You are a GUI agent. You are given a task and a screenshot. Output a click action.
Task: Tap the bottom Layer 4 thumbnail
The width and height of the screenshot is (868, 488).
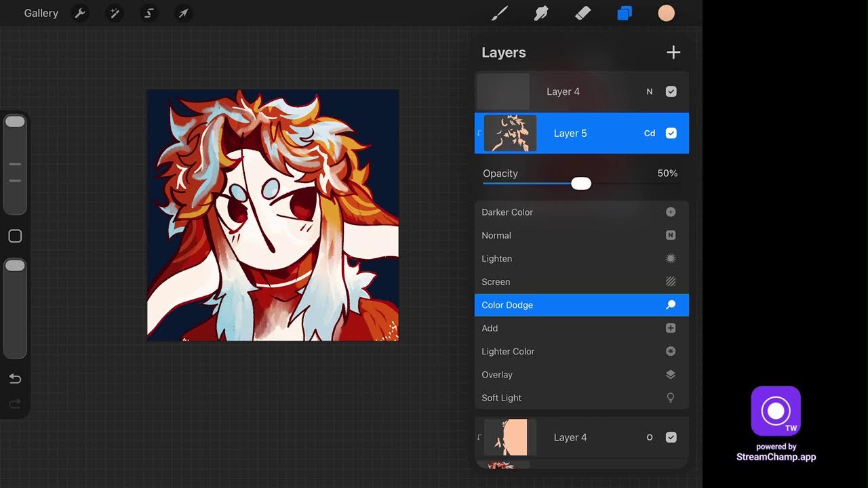510,438
